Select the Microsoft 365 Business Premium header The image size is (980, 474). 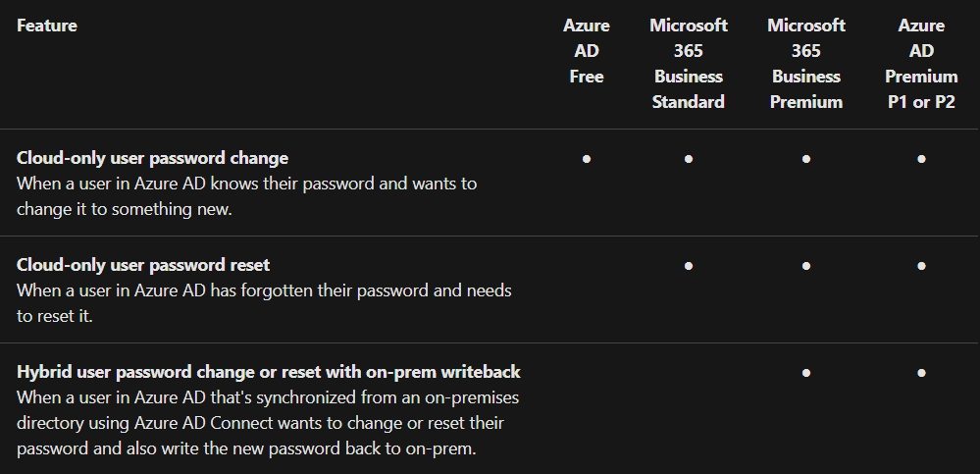pos(806,64)
